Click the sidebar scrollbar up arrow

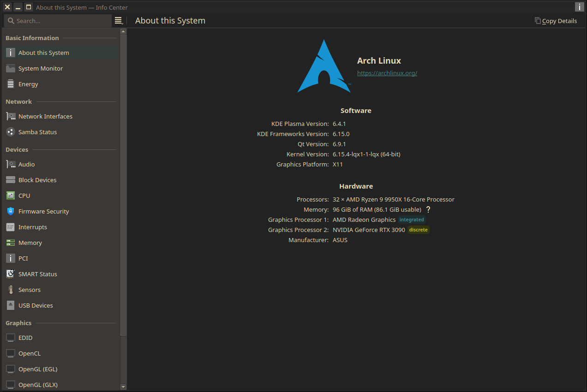[123, 31]
